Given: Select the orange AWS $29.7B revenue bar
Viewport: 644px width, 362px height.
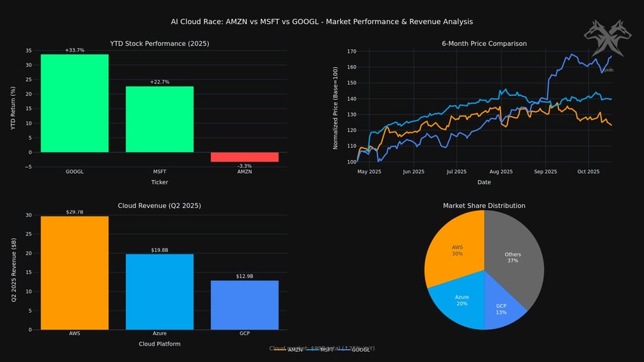Looking at the screenshot, I should click(74, 272).
